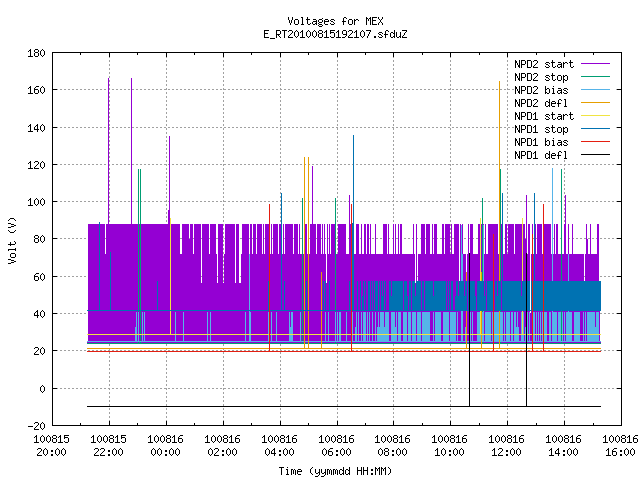Click the red NPD1 bias legend line

pyautogui.click(x=595, y=142)
